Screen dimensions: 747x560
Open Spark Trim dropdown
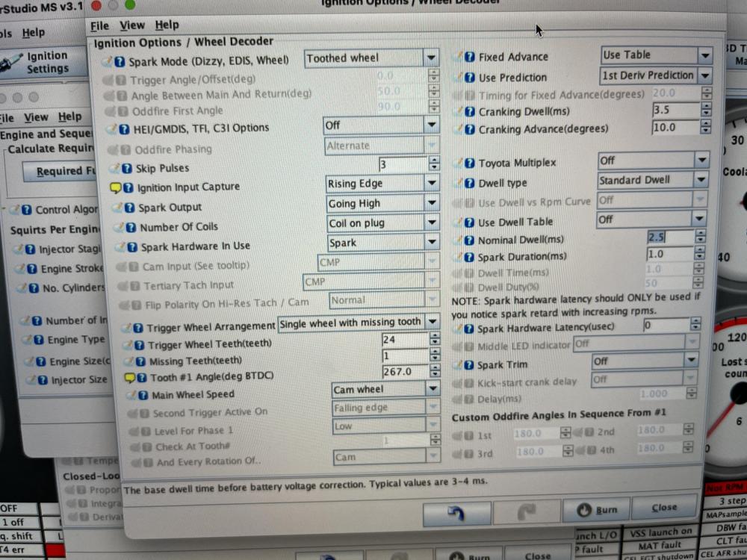pyautogui.click(x=645, y=361)
